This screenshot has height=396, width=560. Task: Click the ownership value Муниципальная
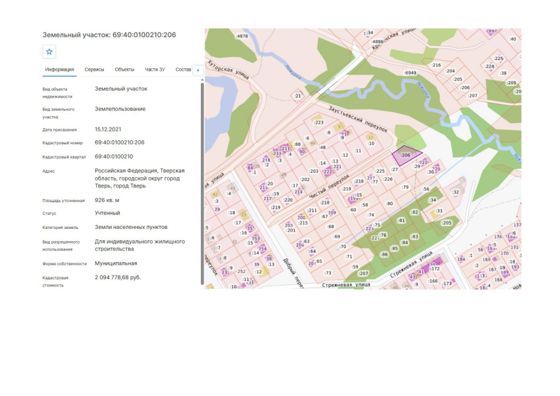click(x=116, y=263)
